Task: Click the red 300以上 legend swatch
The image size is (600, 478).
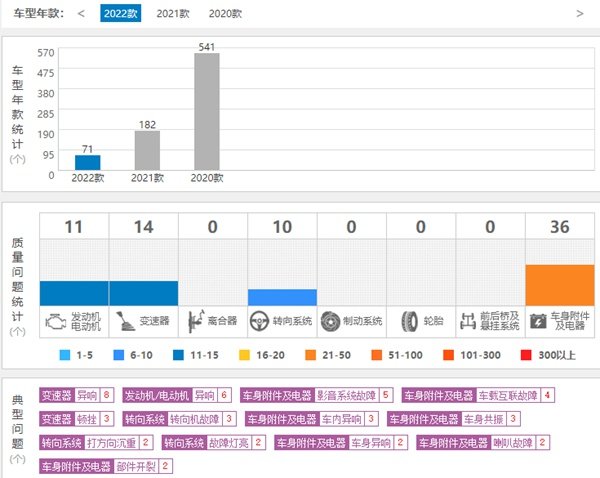Action: (x=526, y=354)
